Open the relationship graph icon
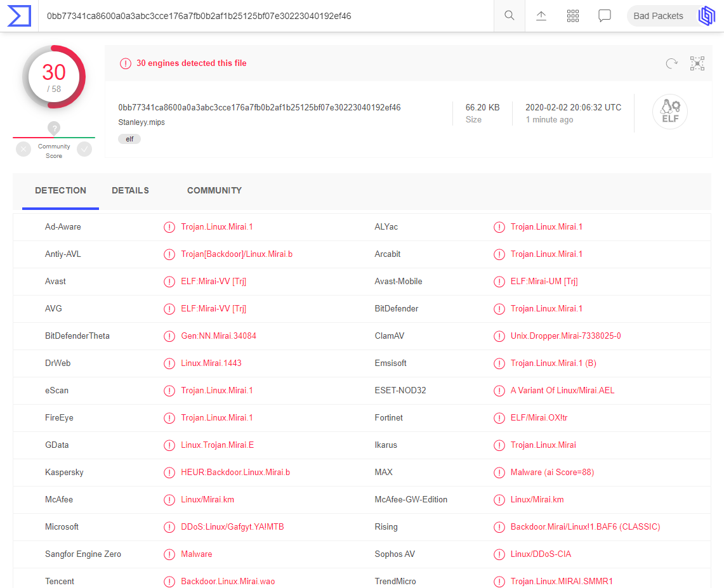The image size is (724, 588). pos(697,63)
